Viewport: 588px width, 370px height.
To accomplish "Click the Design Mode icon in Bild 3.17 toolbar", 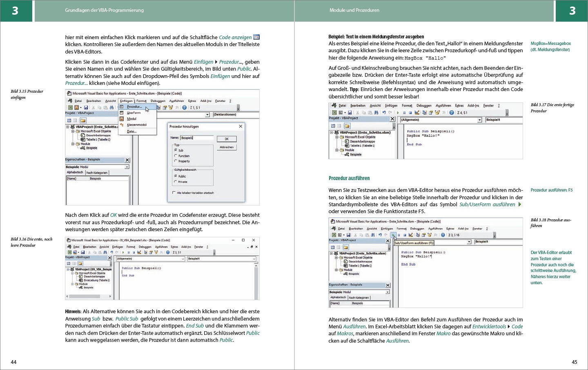I will click(417, 113).
